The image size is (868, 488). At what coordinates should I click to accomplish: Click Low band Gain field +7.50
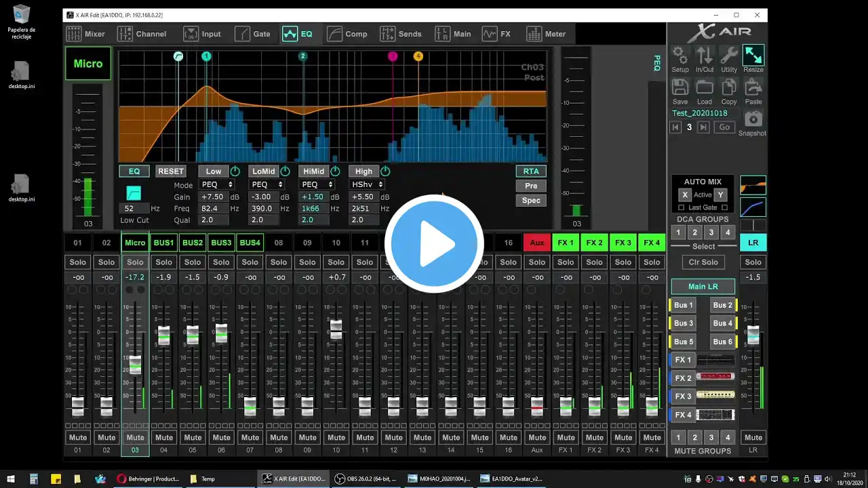click(213, 197)
